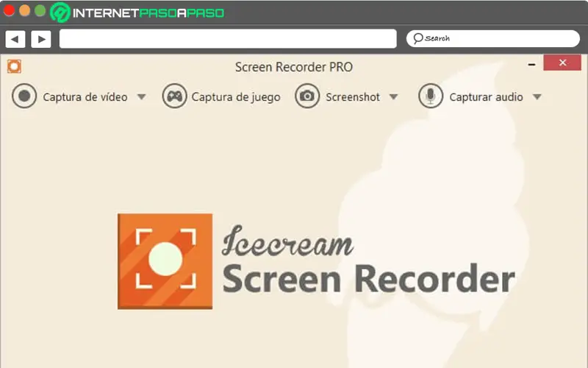Click the Screenshot camera icon
Viewport: 588px width, 368px height.
(307, 96)
